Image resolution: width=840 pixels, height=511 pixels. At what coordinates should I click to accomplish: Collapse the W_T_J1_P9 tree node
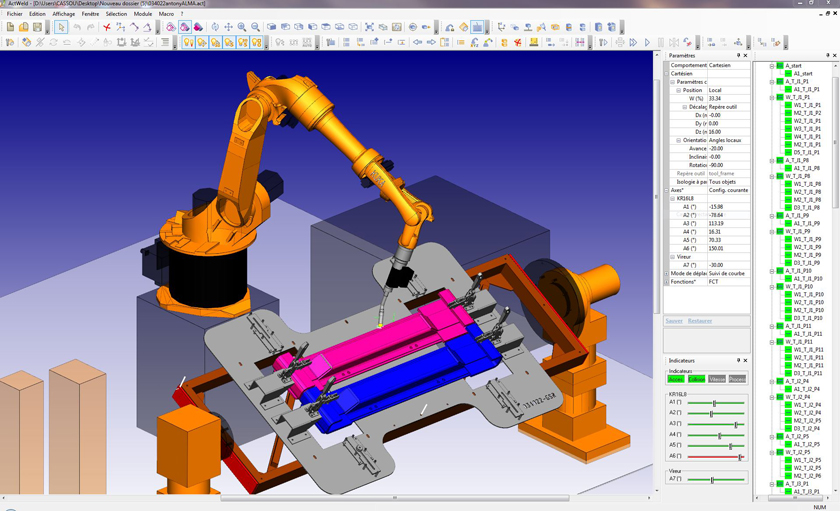coord(772,231)
